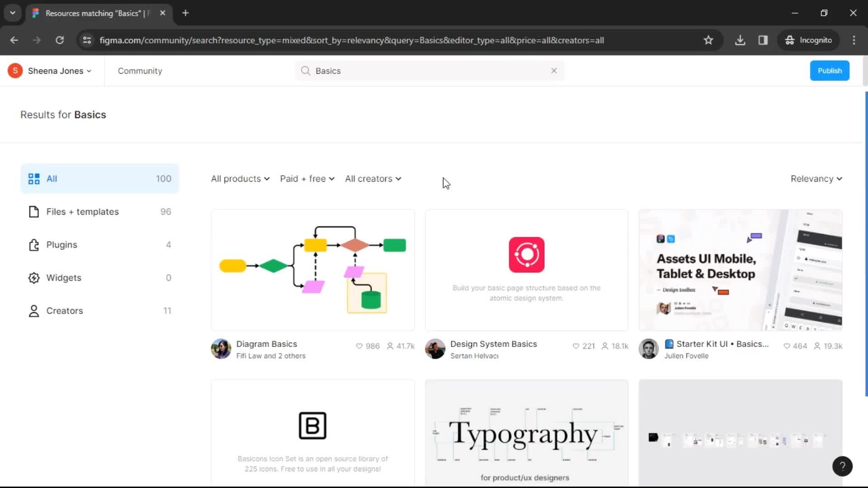
Task: Open the Typography for designers thumbnail
Action: tap(526, 433)
